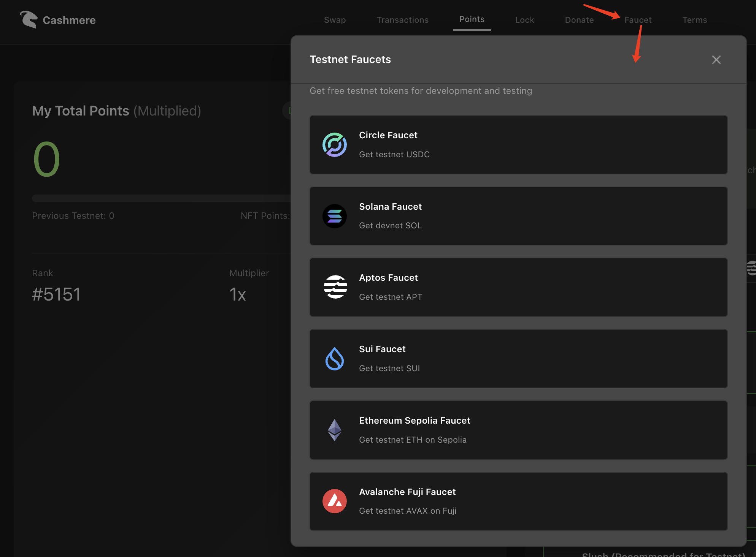The image size is (756, 557).
Task: Click 'My Total Points (Multiplied)' heading
Action: pos(117,111)
